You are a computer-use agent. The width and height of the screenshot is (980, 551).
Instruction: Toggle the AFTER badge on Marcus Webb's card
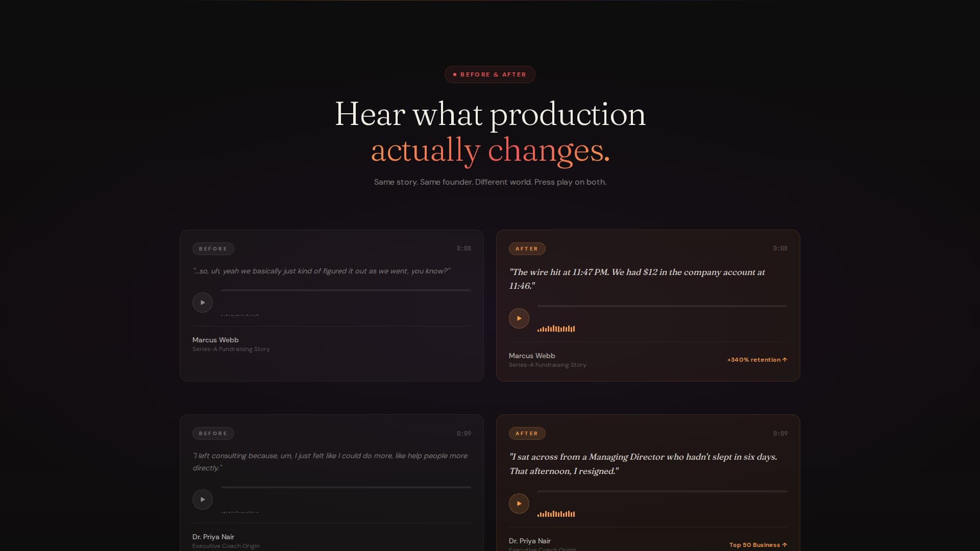(x=527, y=248)
